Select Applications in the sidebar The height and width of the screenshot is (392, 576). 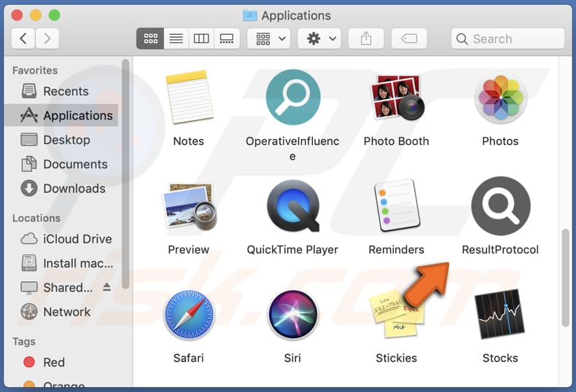[62, 115]
